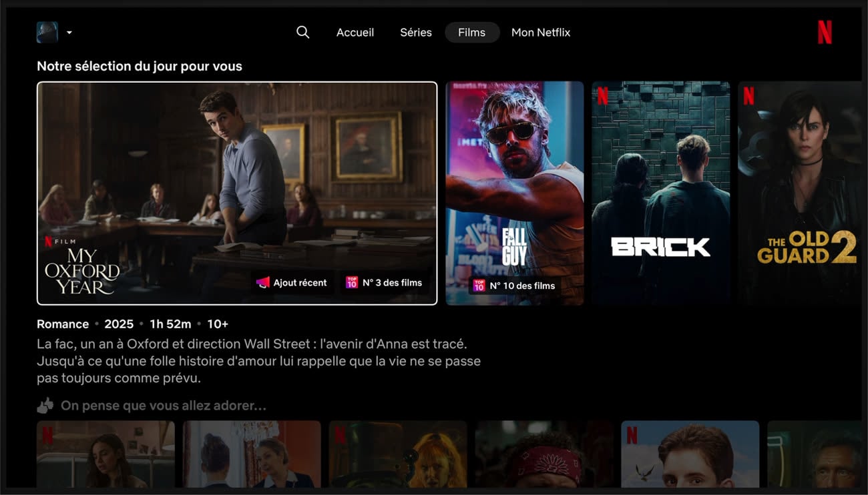The width and height of the screenshot is (868, 495).
Task: Click the 2025 release year
Action: [119, 324]
